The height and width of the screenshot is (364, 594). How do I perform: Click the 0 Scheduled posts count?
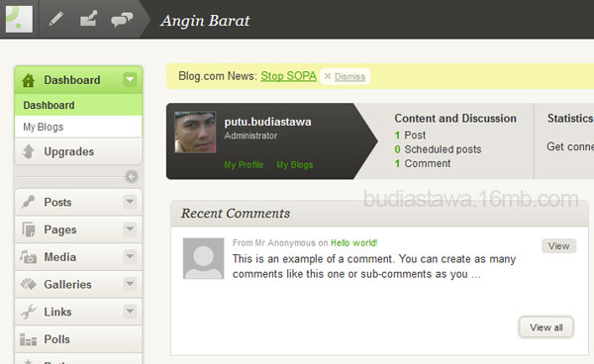click(438, 149)
